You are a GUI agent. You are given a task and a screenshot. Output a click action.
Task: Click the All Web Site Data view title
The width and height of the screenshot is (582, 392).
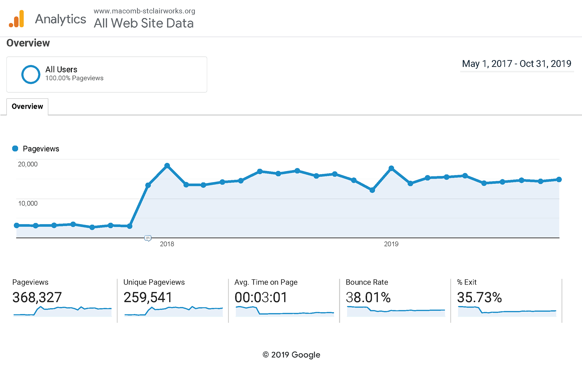click(143, 23)
